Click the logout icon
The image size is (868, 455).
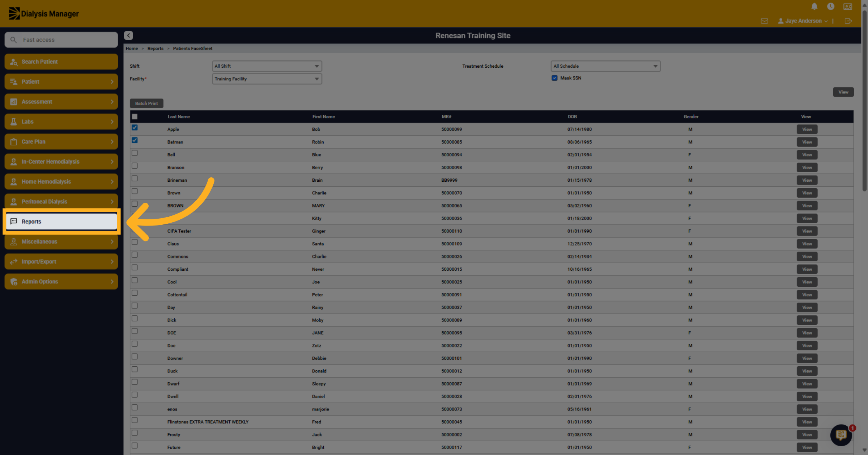click(848, 21)
